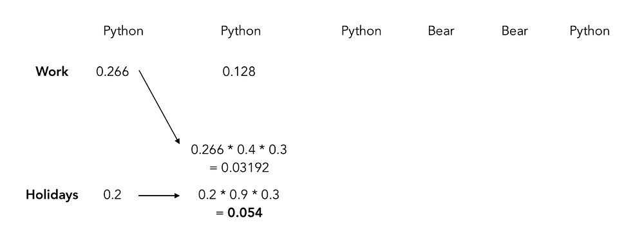The width and height of the screenshot is (644, 240).
Task: Click the horizontal arrow from 0.2
Action: point(159,196)
